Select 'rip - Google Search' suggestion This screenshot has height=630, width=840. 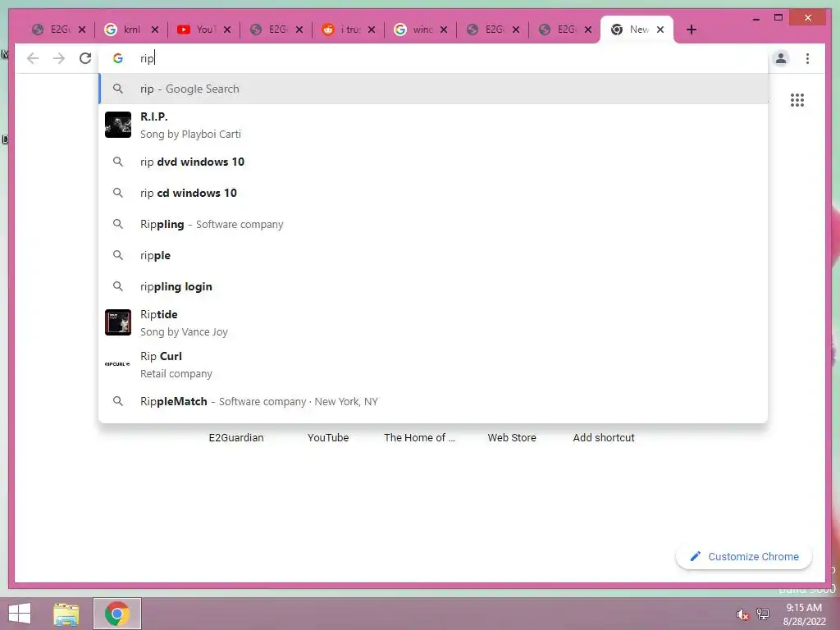tap(433, 89)
